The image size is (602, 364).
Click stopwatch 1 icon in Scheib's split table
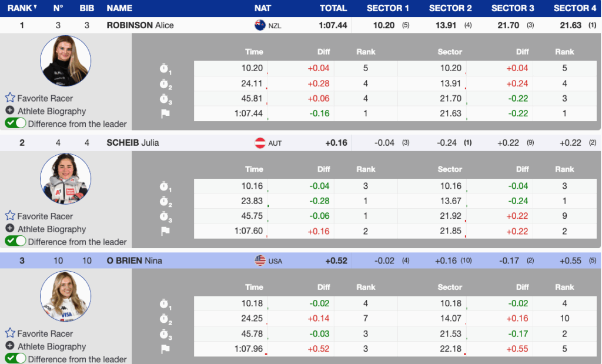click(165, 186)
